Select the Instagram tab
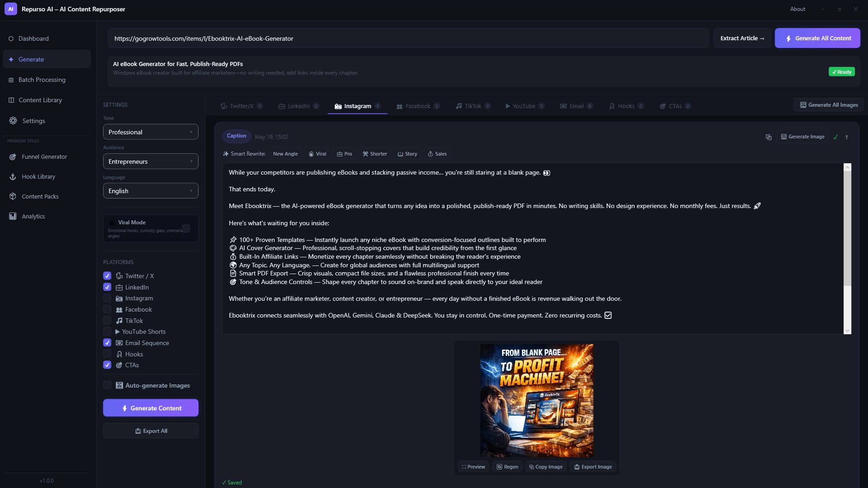The image size is (868, 488). [x=357, y=106]
